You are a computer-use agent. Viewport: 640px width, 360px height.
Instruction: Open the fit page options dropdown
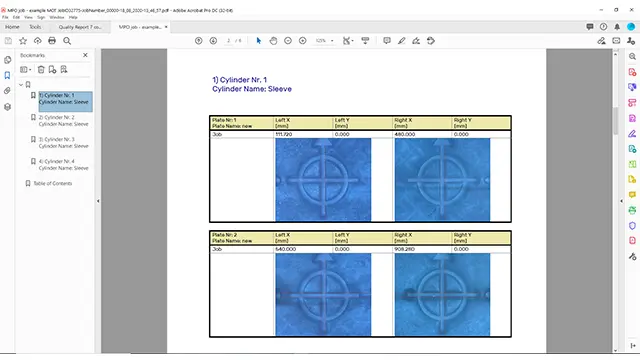[348, 41]
